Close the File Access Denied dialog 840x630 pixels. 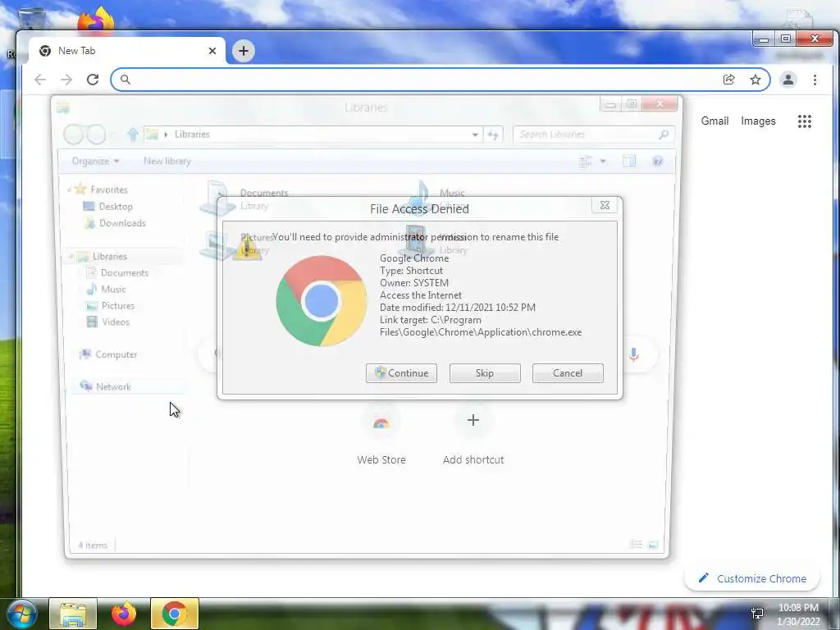click(605, 204)
